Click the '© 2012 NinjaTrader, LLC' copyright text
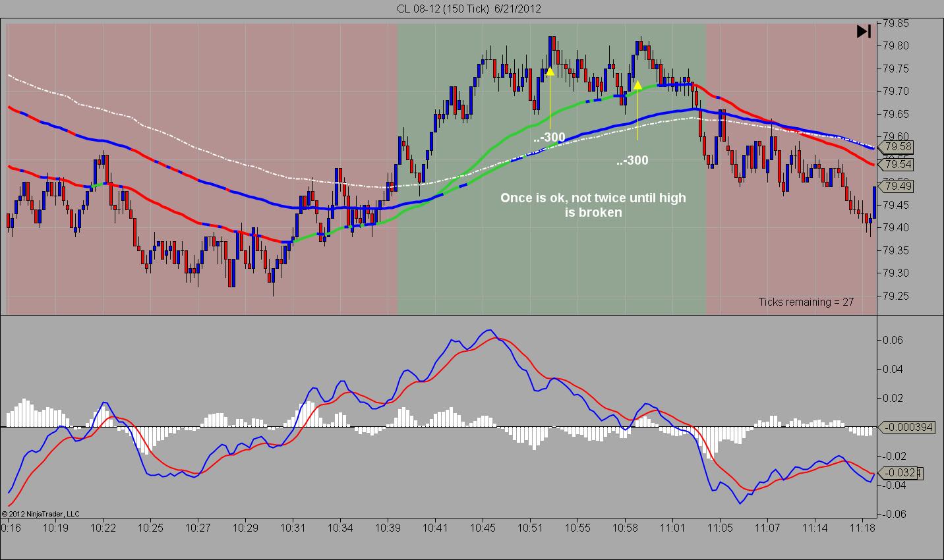Image resolution: width=944 pixels, height=560 pixels. [x=41, y=513]
